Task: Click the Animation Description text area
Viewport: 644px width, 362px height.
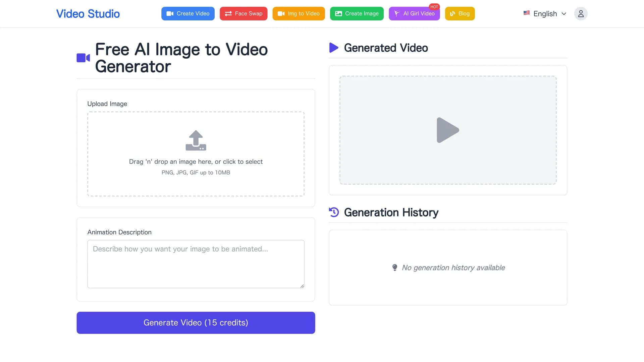Action: (x=196, y=264)
